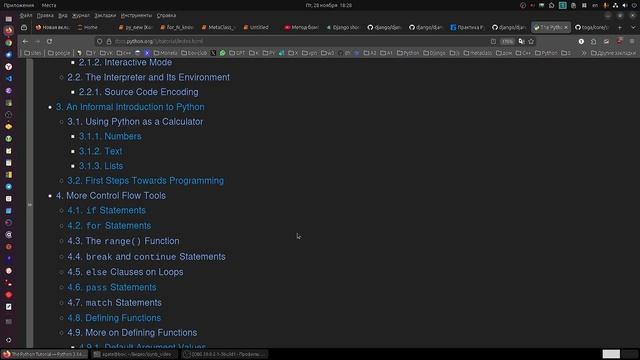Open the Firefox application menu button
640x360 pixels.
632,41
